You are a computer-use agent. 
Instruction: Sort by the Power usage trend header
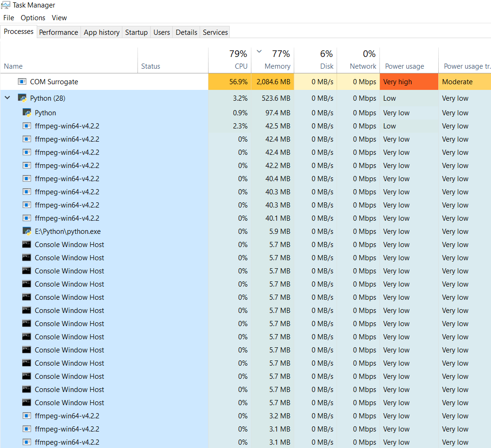465,60
